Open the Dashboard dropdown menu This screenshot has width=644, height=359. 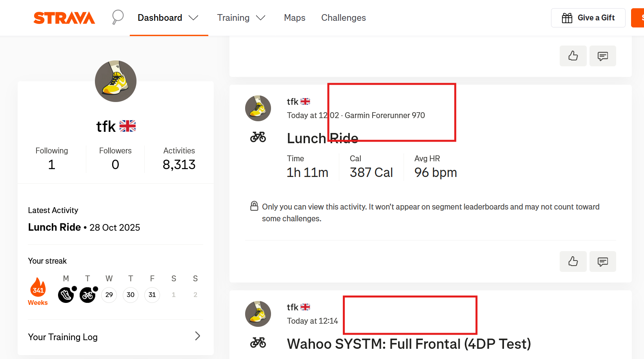tap(169, 18)
